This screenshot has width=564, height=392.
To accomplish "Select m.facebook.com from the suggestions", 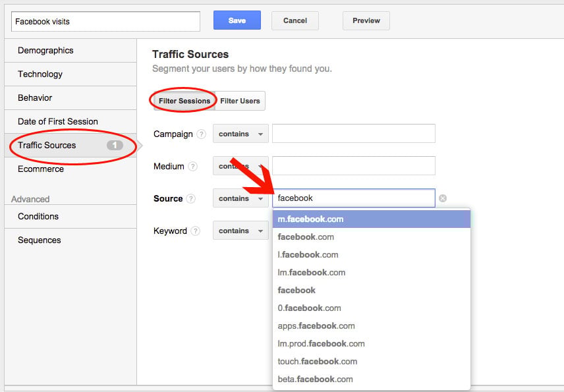I will (310, 219).
